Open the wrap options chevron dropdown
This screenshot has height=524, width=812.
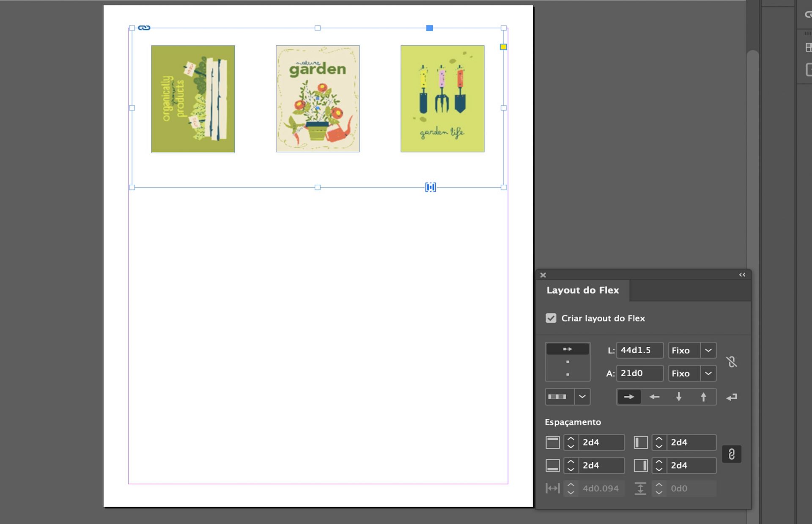coord(583,397)
